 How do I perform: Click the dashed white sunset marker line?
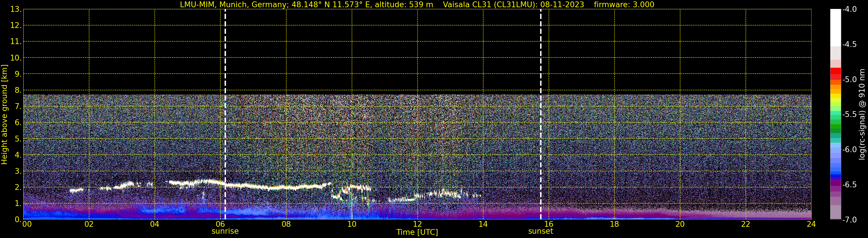tap(540, 114)
